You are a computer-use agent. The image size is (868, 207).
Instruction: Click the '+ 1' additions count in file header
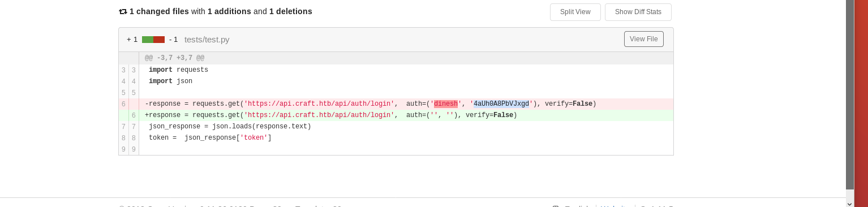tap(132, 40)
